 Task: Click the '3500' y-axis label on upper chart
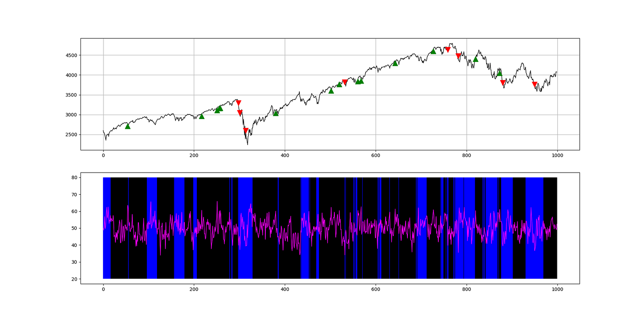pyautogui.click(x=71, y=95)
